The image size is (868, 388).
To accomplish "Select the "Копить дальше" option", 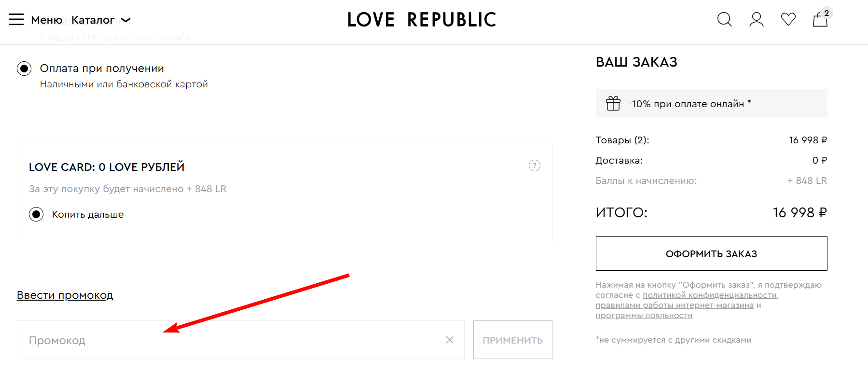I will pyautogui.click(x=36, y=214).
